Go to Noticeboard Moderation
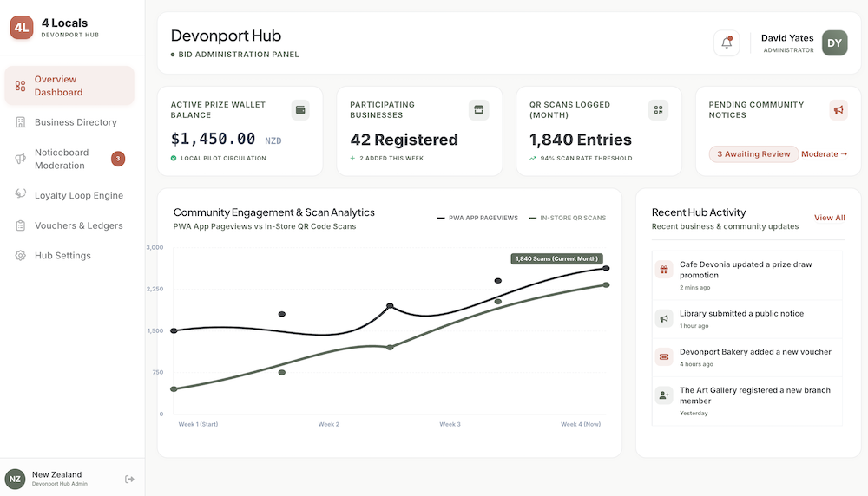 coord(69,159)
